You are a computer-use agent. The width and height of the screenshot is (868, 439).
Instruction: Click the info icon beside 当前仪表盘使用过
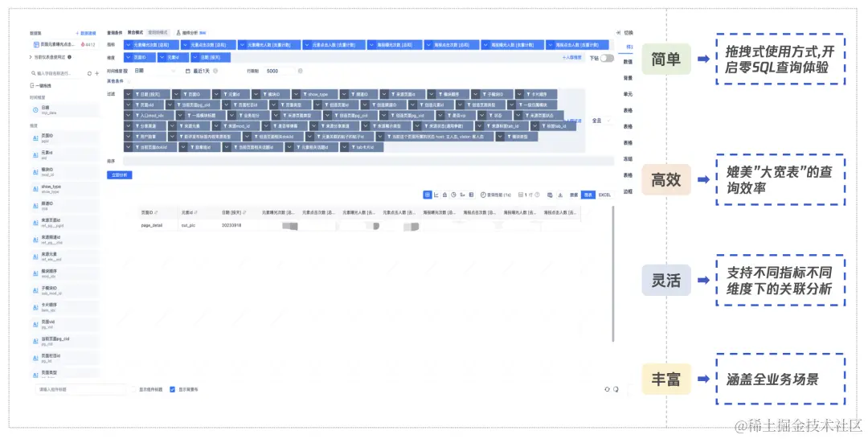point(69,57)
